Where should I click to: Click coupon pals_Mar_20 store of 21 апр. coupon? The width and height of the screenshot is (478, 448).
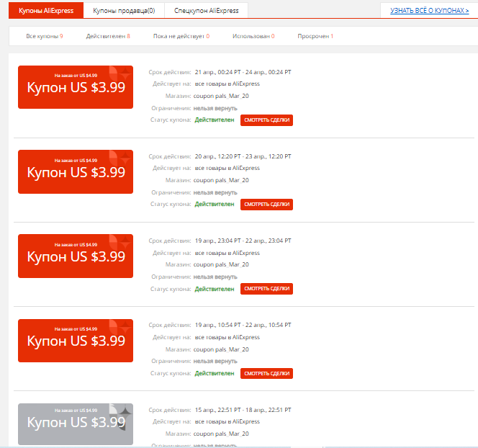[221, 96]
